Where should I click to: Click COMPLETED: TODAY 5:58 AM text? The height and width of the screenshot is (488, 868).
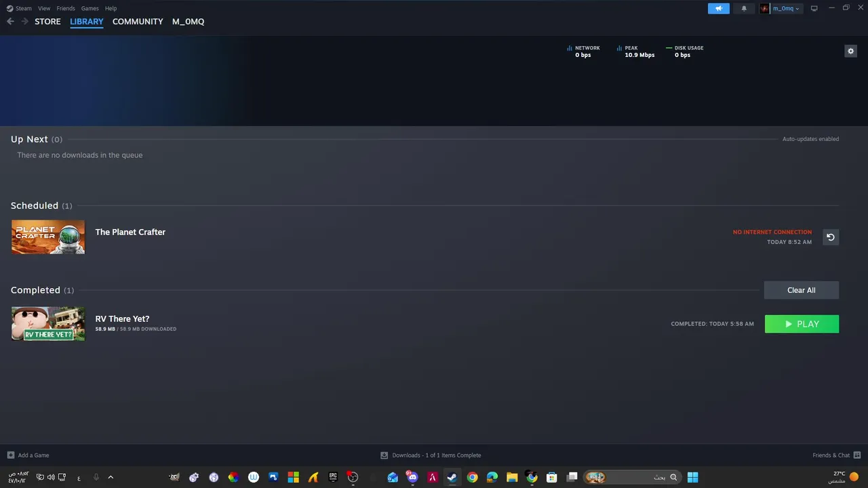712,324
